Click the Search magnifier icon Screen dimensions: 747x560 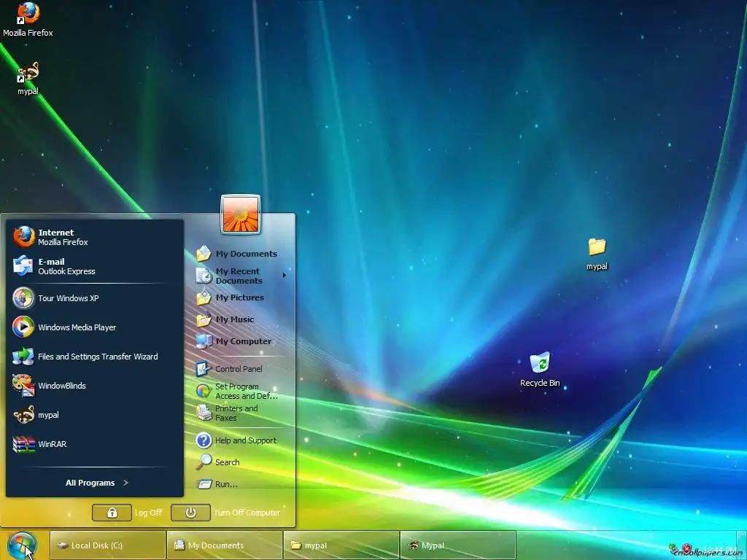pyautogui.click(x=204, y=462)
